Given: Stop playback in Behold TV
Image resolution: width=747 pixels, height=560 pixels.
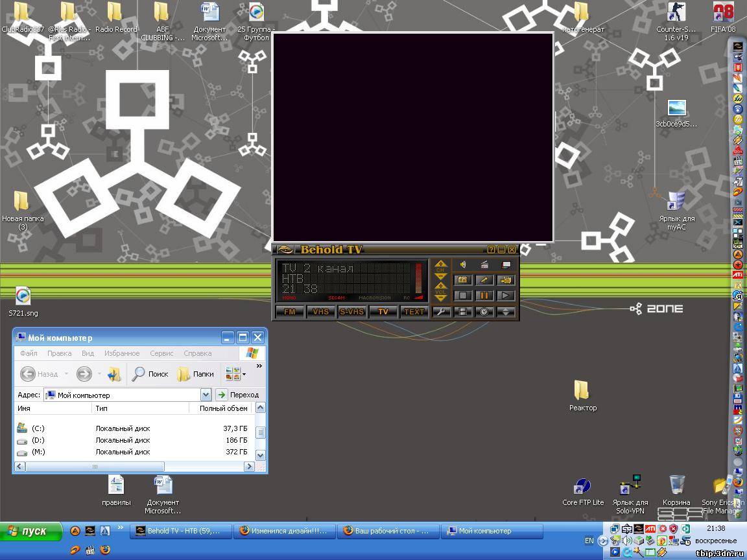Looking at the screenshot, I should pyautogui.click(x=462, y=296).
